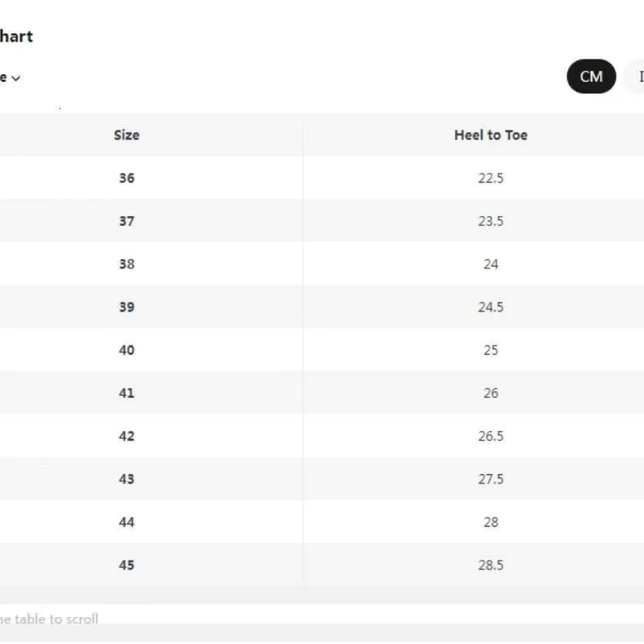Click the Heel to Toe column header
Screen dimensions: 644x644
pyautogui.click(x=491, y=135)
